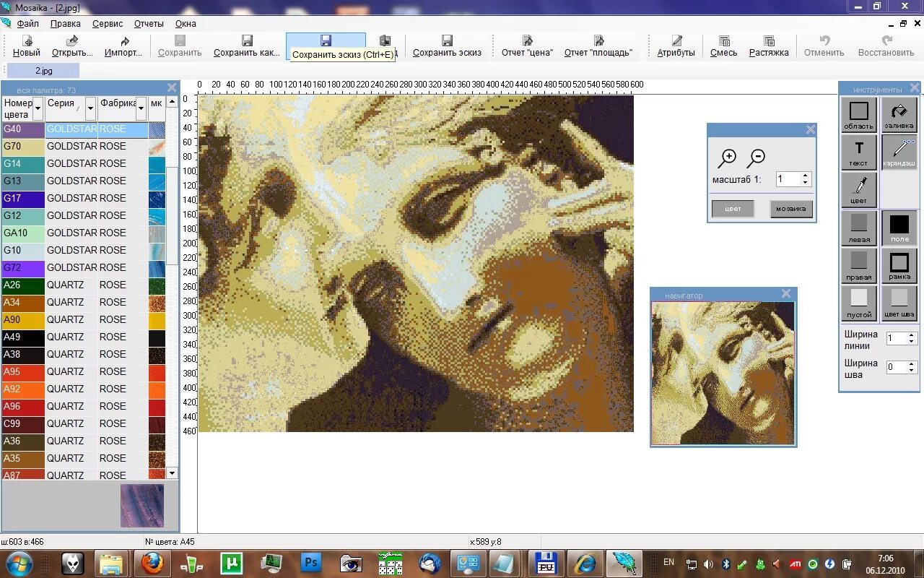
Task: Close the вся палитра panel
Action: pyautogui.click(x=172, y=88)
